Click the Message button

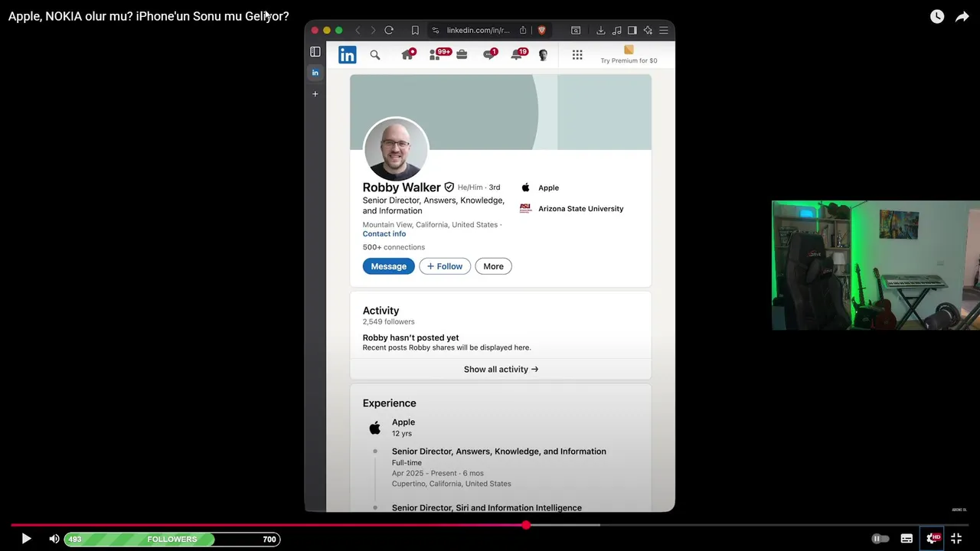click(389, 266)
